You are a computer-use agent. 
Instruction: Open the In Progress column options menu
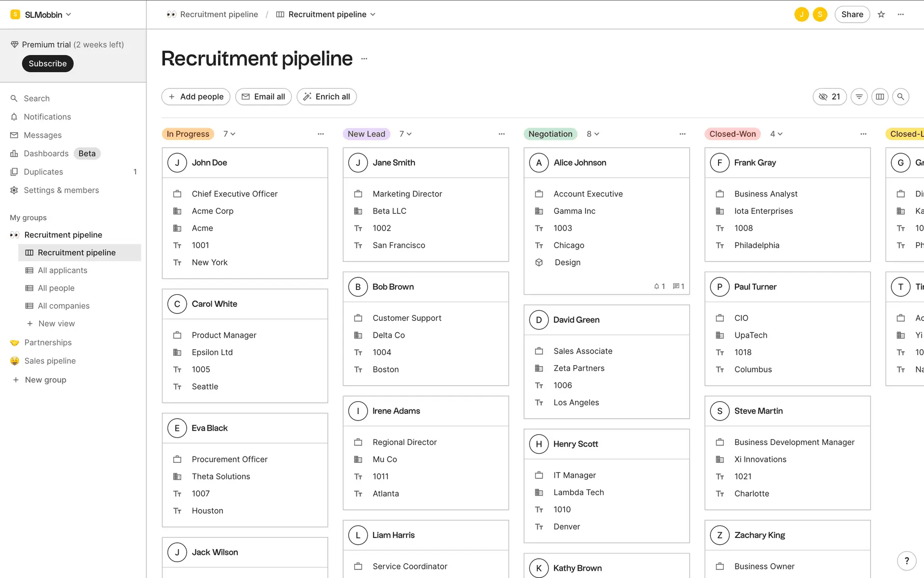click(x=321, y=134)
